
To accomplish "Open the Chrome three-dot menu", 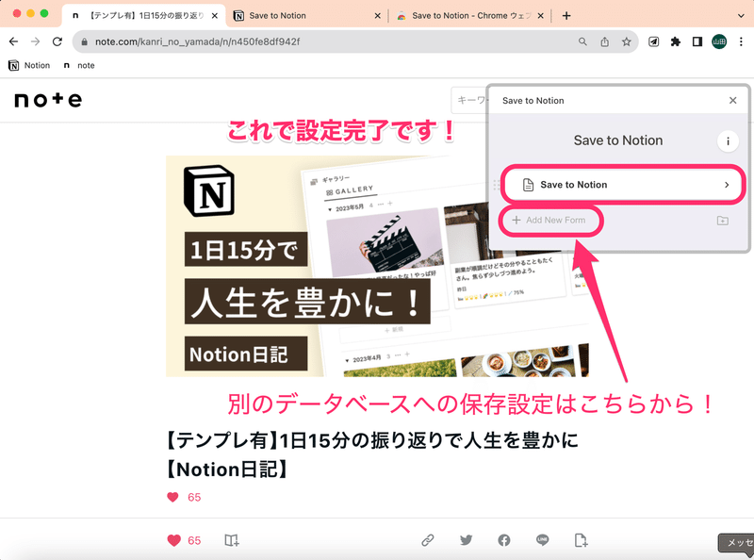I will pos(741,41).
